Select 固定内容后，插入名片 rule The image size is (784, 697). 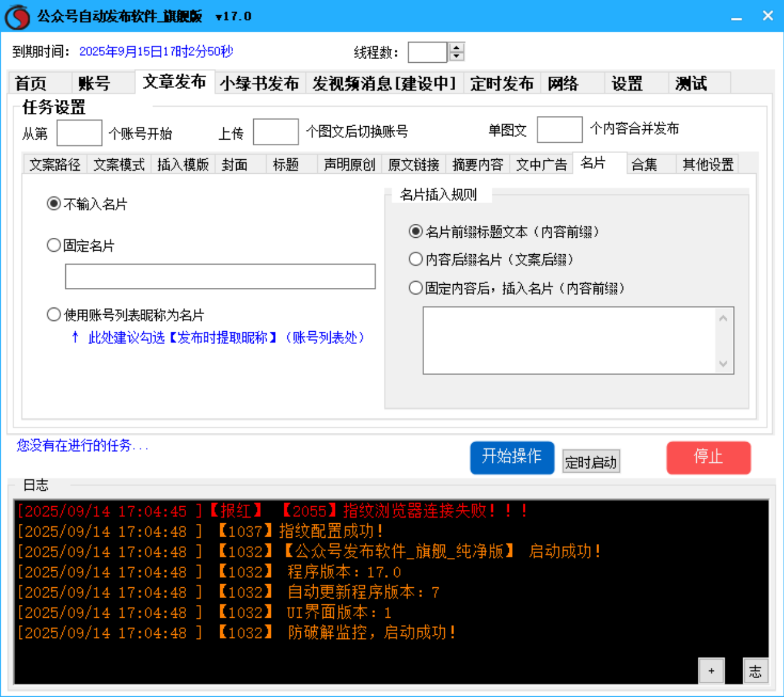415,287
